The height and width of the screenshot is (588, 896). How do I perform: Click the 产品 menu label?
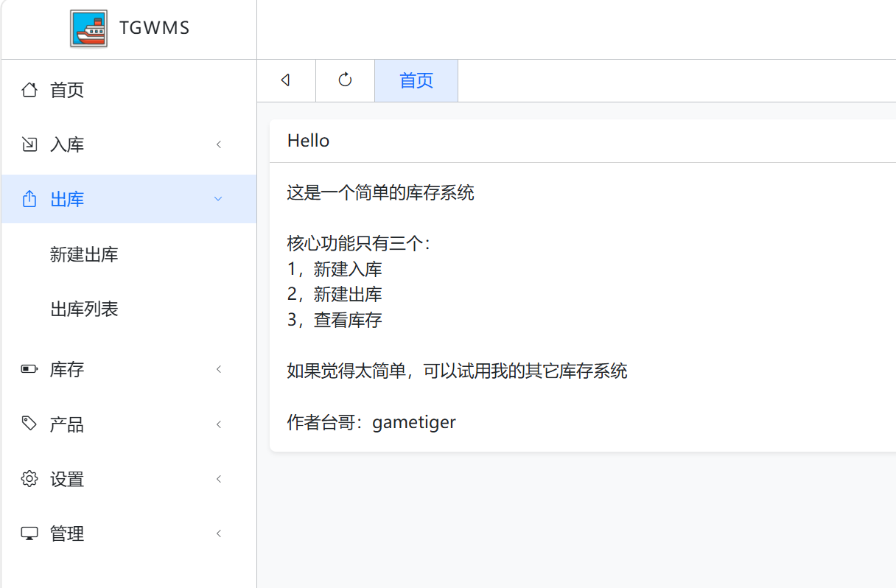pos(67,424)
